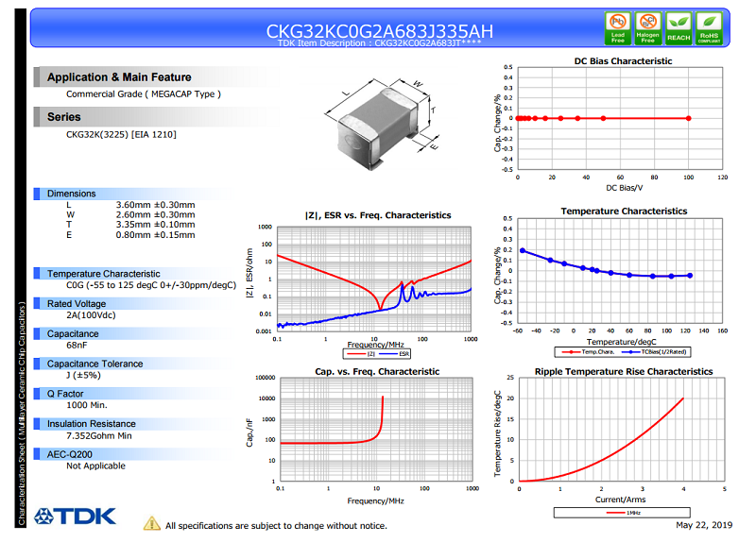
Task: Click the 7.352Gohm Min value
Action: pos(99,436)
